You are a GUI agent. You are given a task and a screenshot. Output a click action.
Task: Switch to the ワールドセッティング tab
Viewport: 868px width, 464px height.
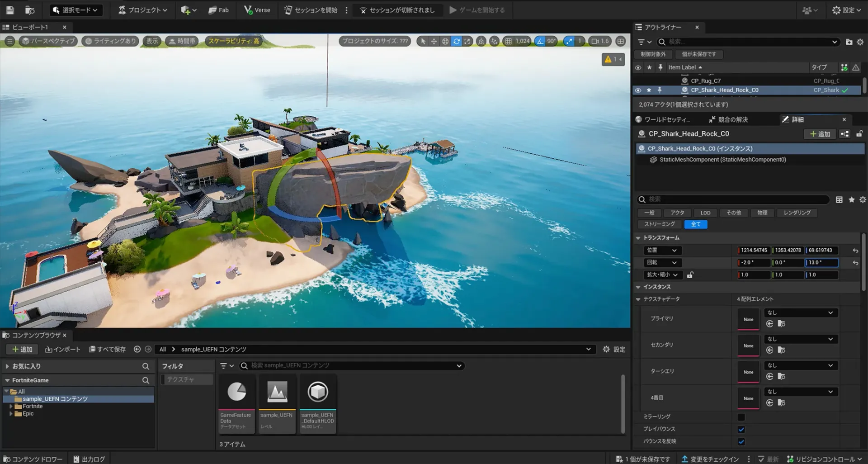point(663,119)
